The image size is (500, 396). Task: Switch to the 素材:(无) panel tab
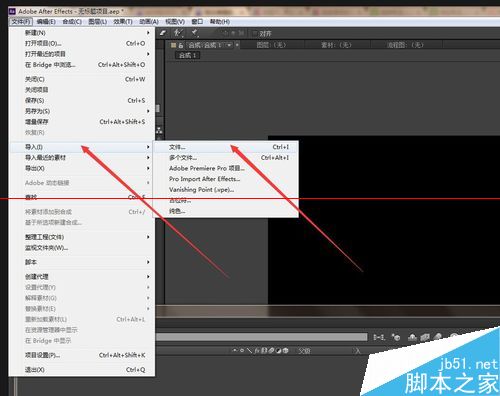click(x=336, y=45)
